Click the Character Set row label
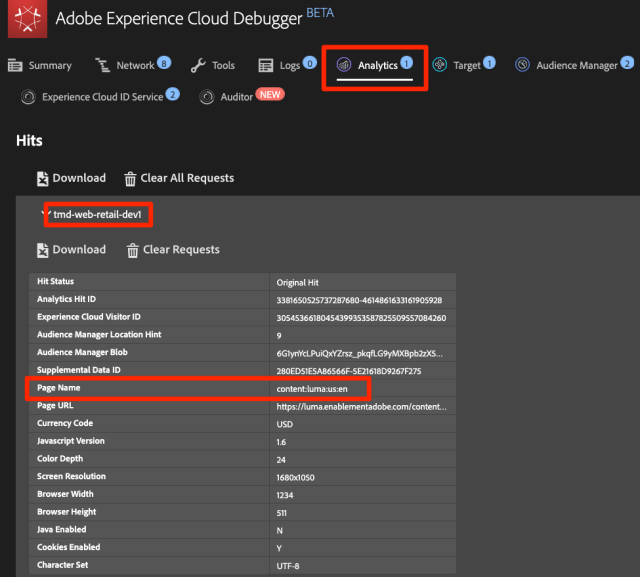 tap(62, 565)
